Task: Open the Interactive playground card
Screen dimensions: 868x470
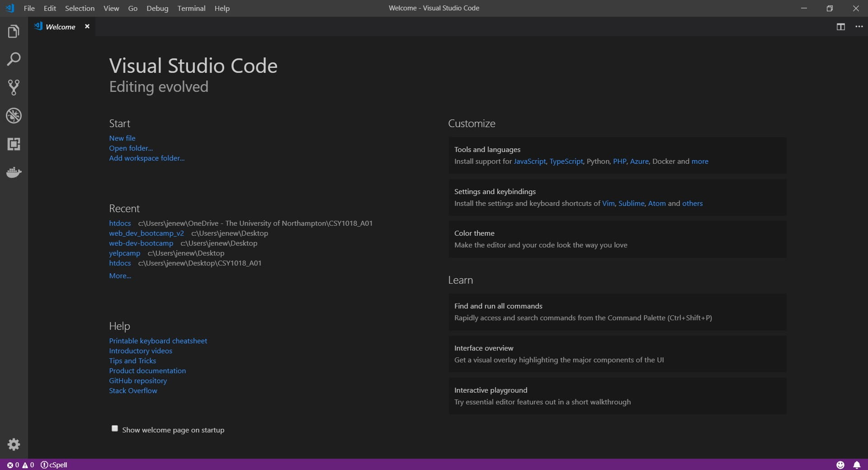Action: (x=617, y=396)
